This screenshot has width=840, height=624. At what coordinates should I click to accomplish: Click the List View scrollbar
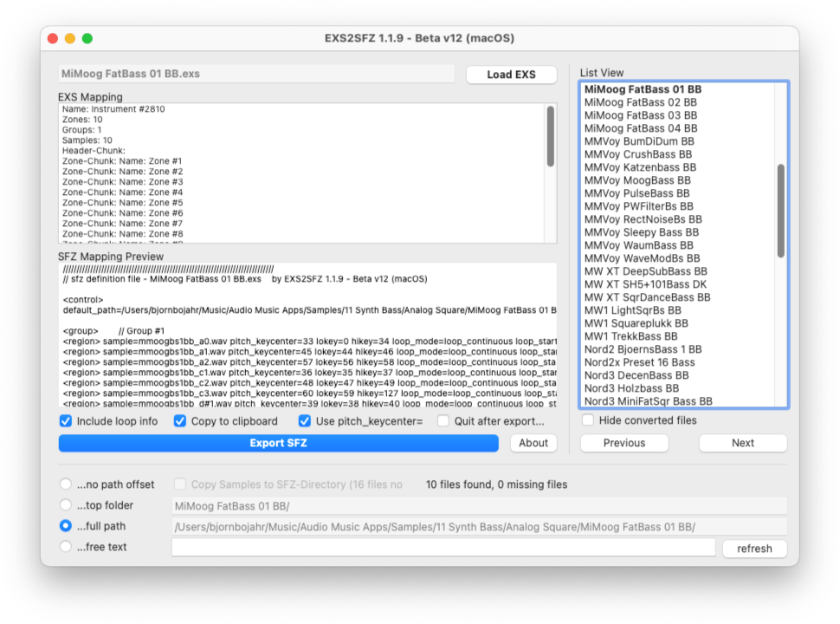(780, 211)
